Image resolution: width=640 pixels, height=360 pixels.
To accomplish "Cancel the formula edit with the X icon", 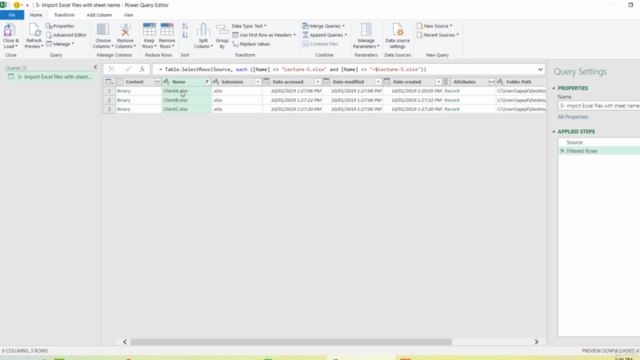I will click(111, 69).
